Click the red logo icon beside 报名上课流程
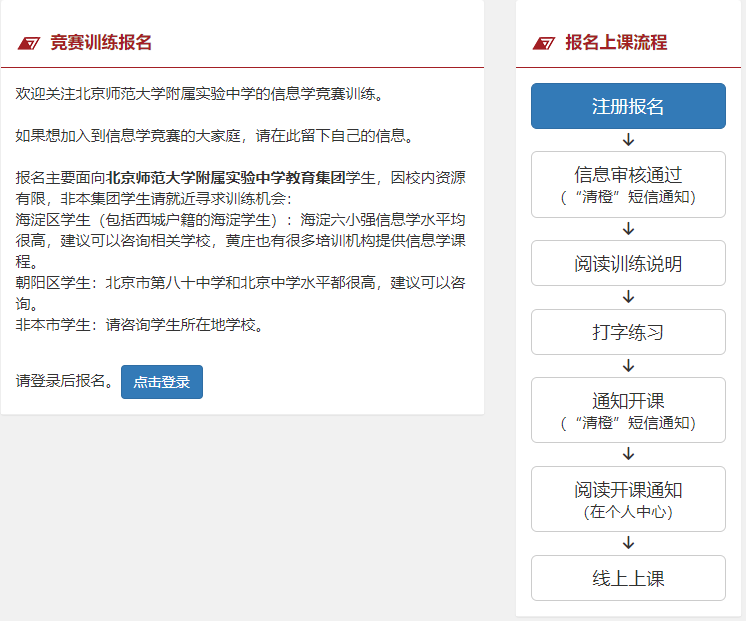746x621 pixels. click(544, 43)
